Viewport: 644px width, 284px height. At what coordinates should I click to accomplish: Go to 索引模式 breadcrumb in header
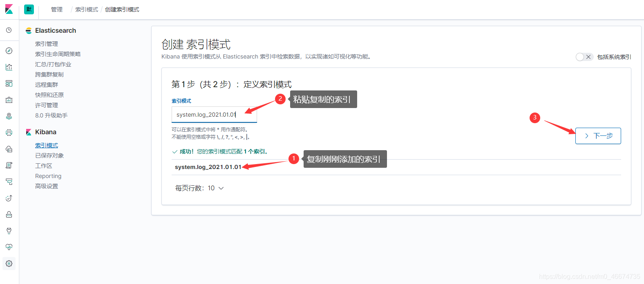[87, 9]
